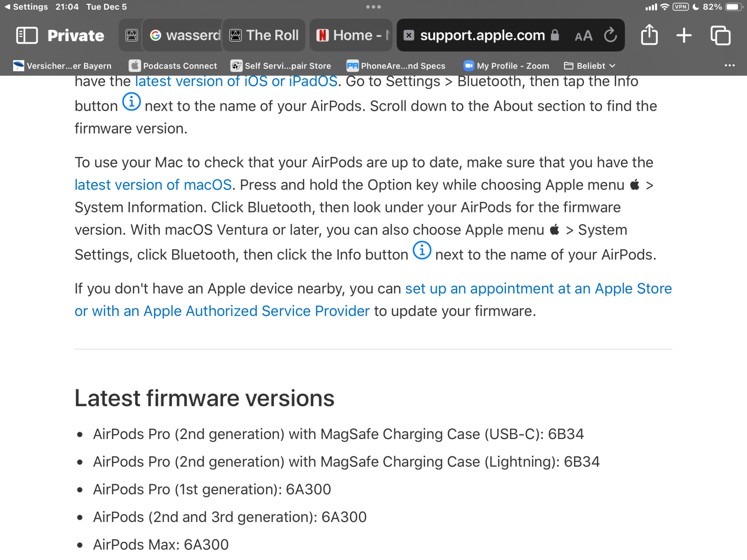Open the pinned tab with picture icon
This screenshot has width=747, height=560.
[131, 35]
